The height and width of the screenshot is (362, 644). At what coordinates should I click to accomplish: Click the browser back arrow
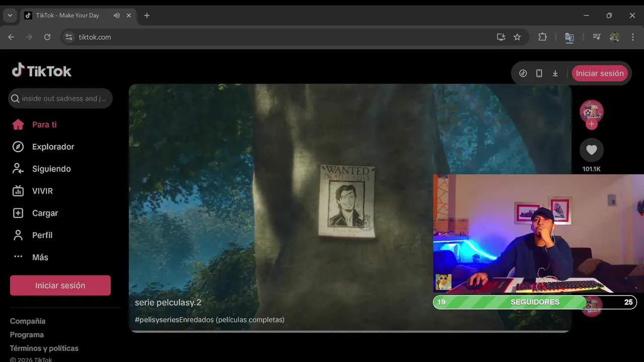[x=11, y=37]
